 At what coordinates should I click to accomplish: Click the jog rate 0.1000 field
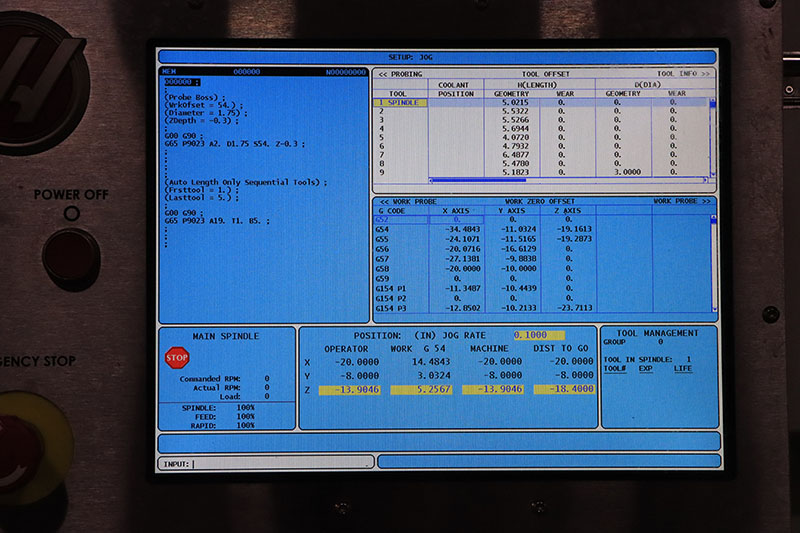[539, 335]
